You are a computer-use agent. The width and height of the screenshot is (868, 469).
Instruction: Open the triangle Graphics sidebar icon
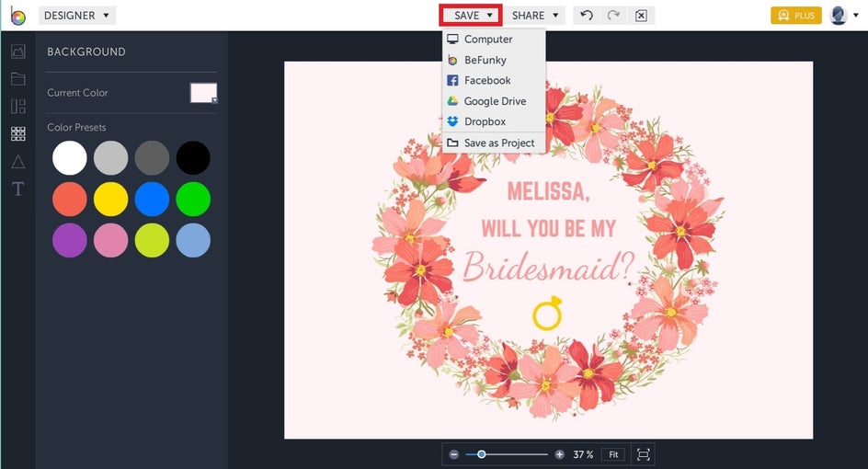click(18, 162)
